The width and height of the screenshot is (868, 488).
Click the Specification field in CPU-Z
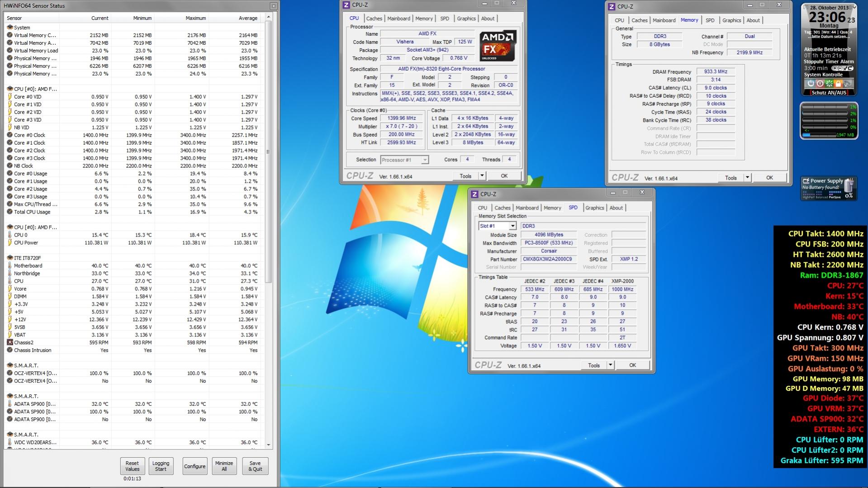pyautogui.click(x=450, y=69)
